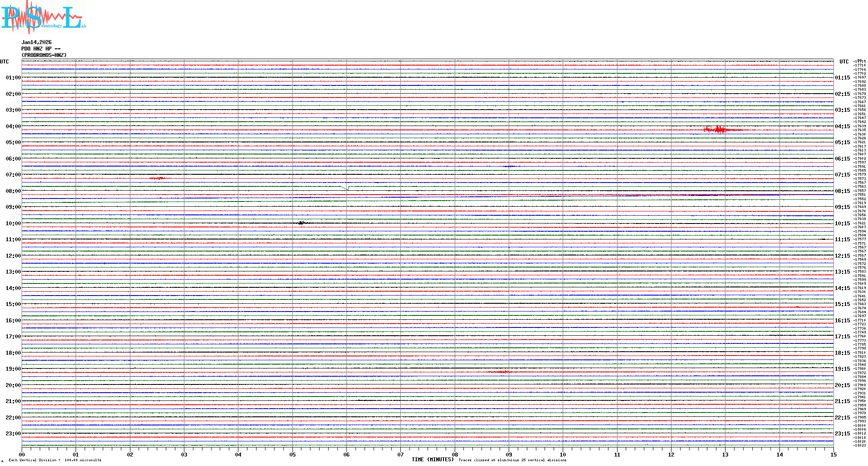The height and width of the screenshot is (466, 868).
Task: Click the traces clipped footnote text
Action: click(512, 460)
